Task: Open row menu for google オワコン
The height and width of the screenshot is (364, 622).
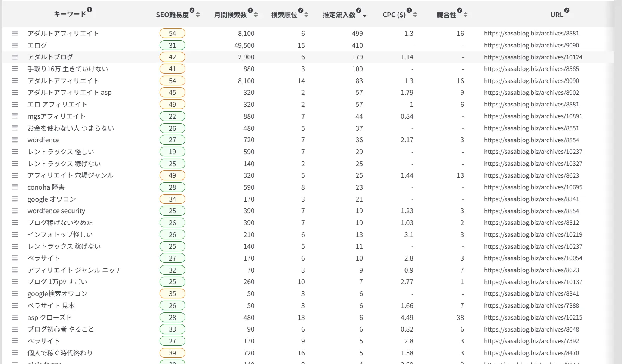Action: pos(15,199)
